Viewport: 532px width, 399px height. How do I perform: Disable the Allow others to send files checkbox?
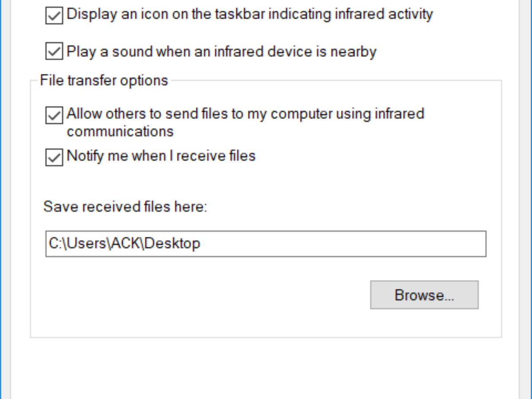pos(54,115)
